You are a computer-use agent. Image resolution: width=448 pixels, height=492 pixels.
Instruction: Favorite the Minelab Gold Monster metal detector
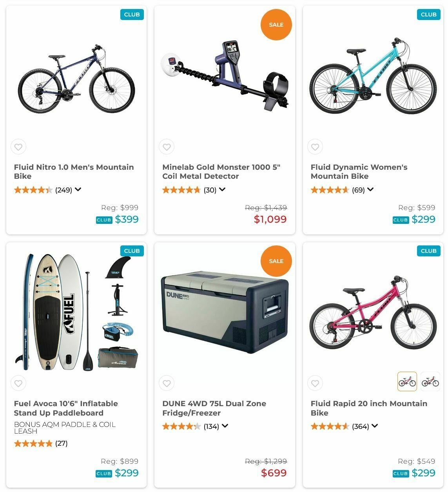[167, 147]
